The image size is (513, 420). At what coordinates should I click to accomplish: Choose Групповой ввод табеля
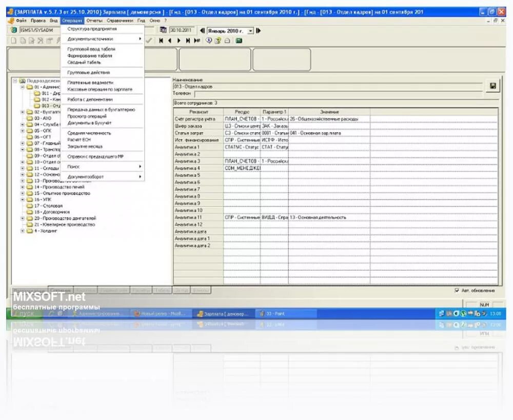(x=102, y=49)
